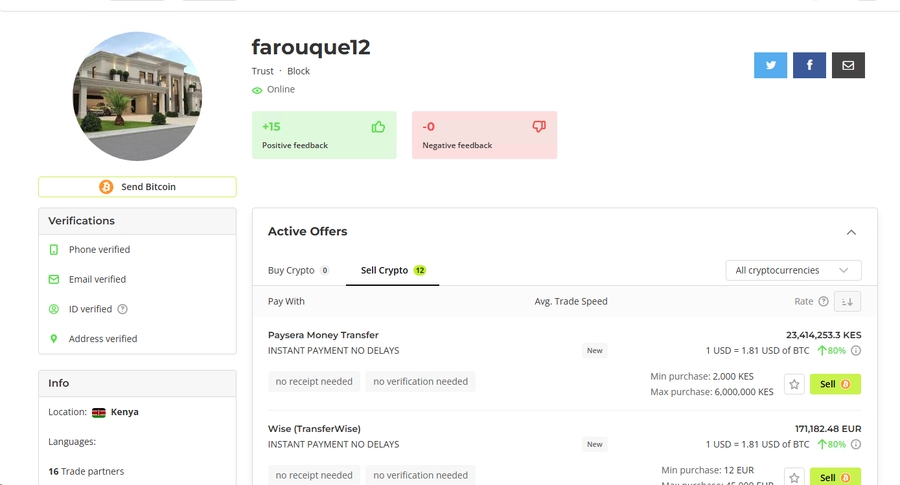Favorite the Paysera Money Transfer offer star

coord(794,384)
